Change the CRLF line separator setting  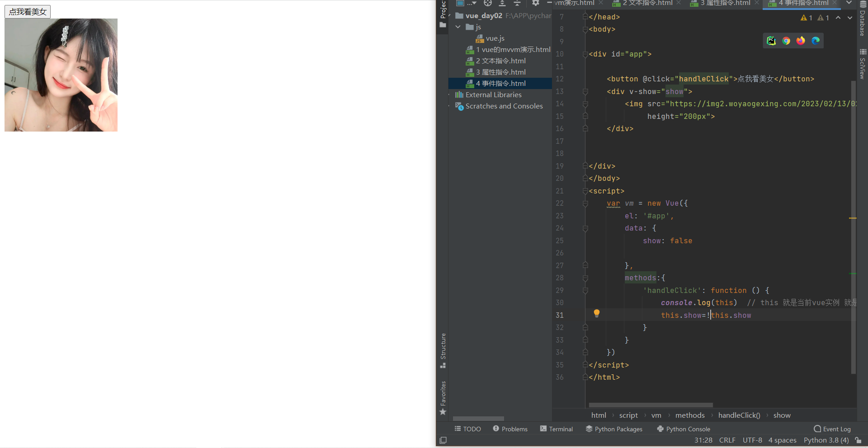[x=727, y=440]
